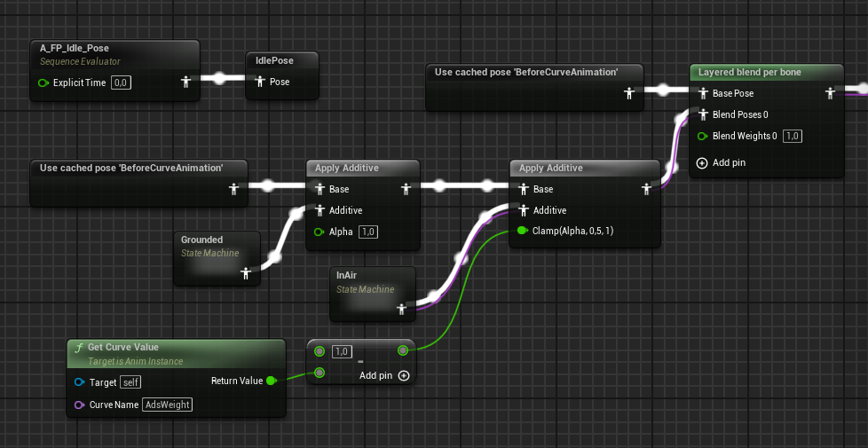Screen dimensions: 868x448
Task: Click subtract node bottom input pin
Action: point(320,373)
